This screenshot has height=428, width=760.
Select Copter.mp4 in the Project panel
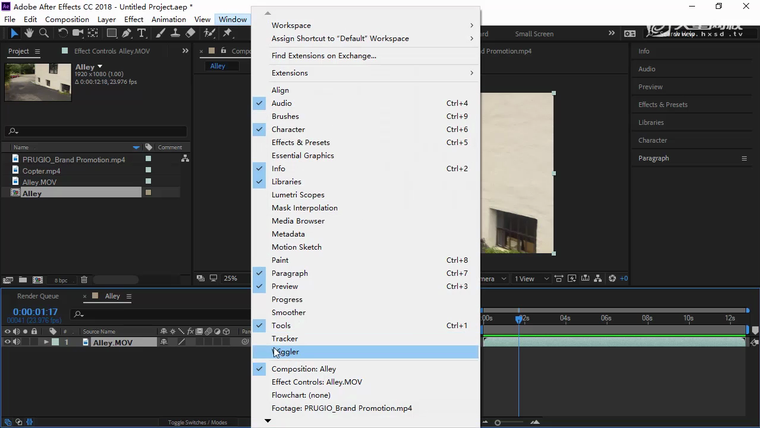click(41, 171)
